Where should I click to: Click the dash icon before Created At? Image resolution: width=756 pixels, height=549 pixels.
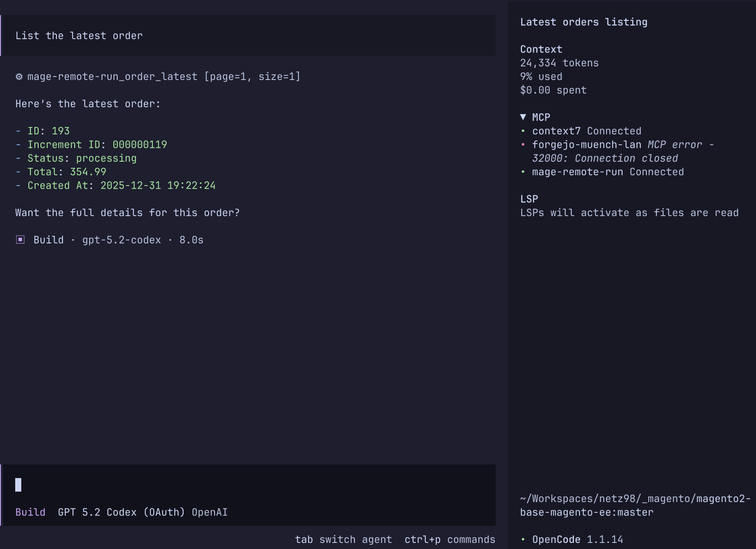[x=18, y=185]
